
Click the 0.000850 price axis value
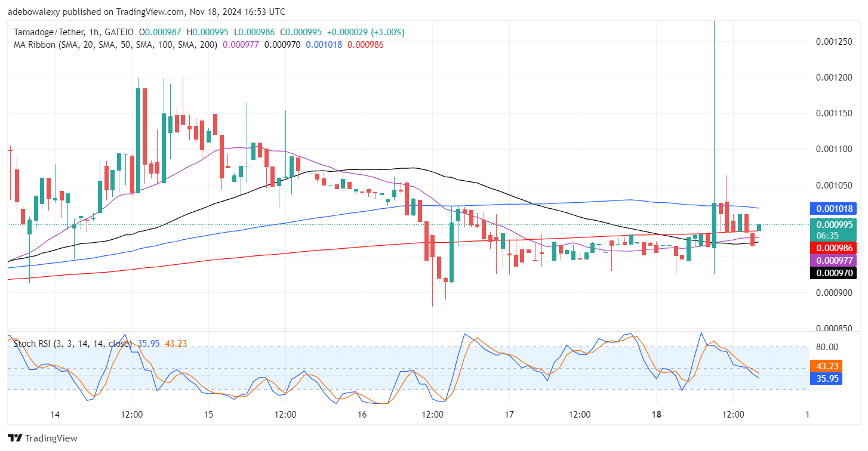tap(833, 329)
